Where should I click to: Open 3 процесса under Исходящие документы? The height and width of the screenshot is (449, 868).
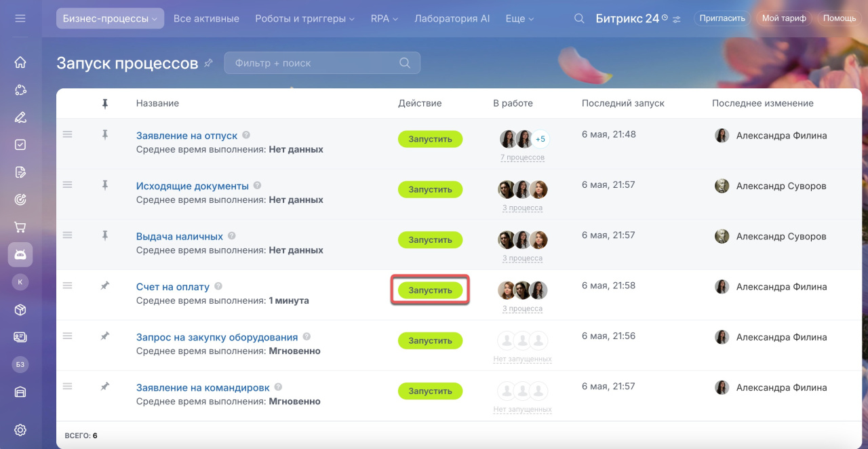click(522, 208)
